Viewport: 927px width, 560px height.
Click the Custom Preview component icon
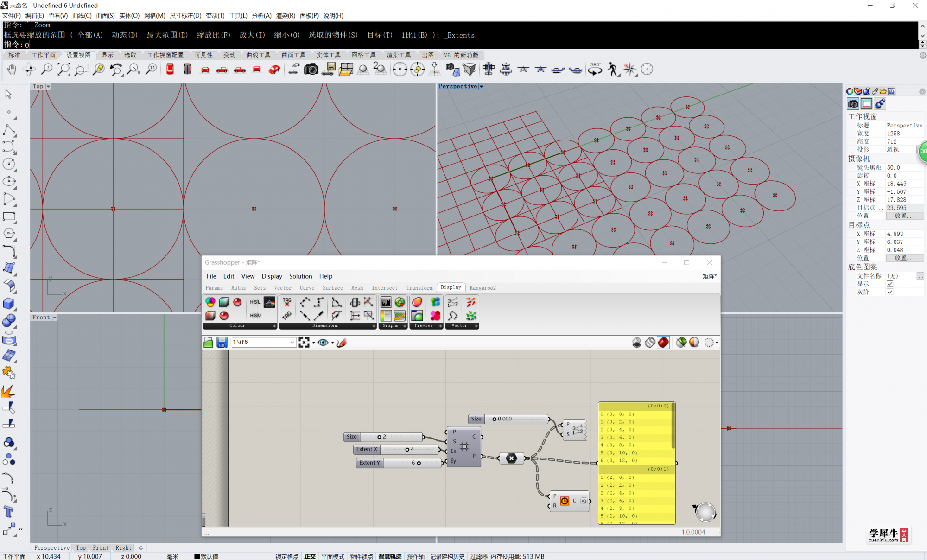pos(417,302)
